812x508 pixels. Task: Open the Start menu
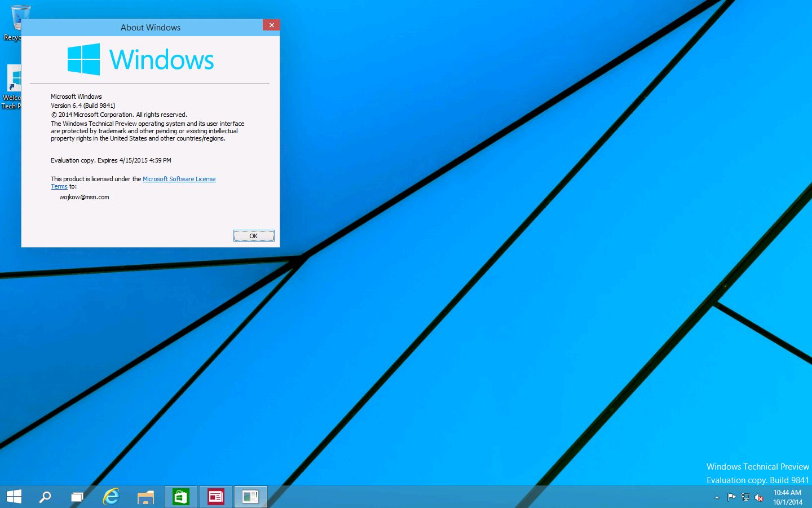[14, 497]
